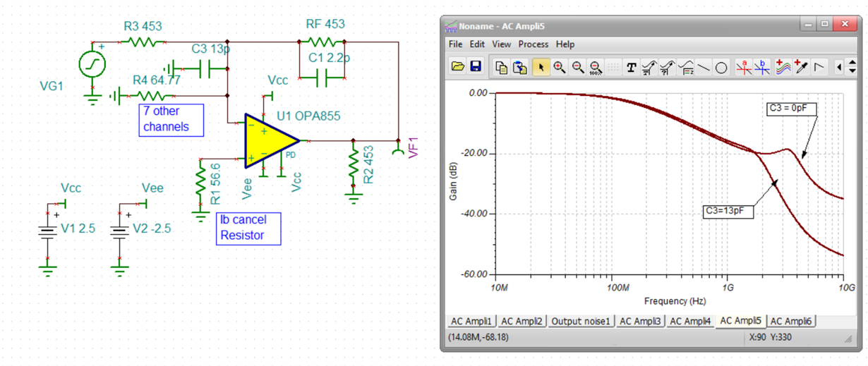Select the R3 453 resistor label

pos(143,26)
